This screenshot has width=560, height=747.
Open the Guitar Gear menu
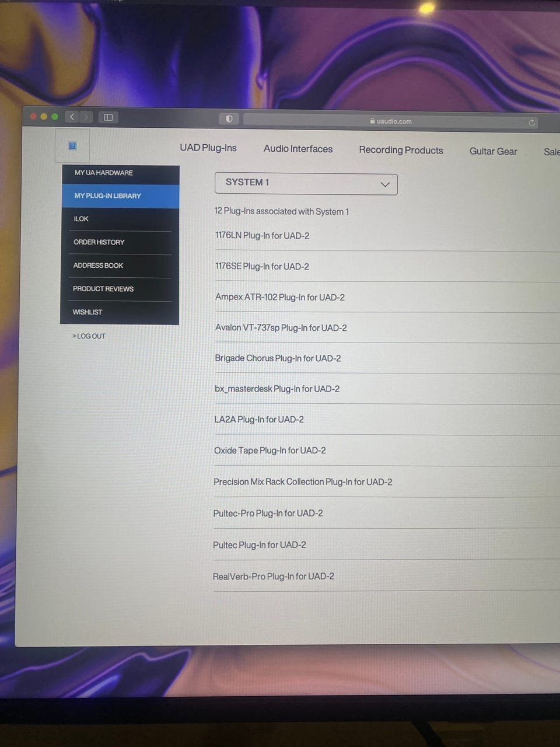[493, 151]
